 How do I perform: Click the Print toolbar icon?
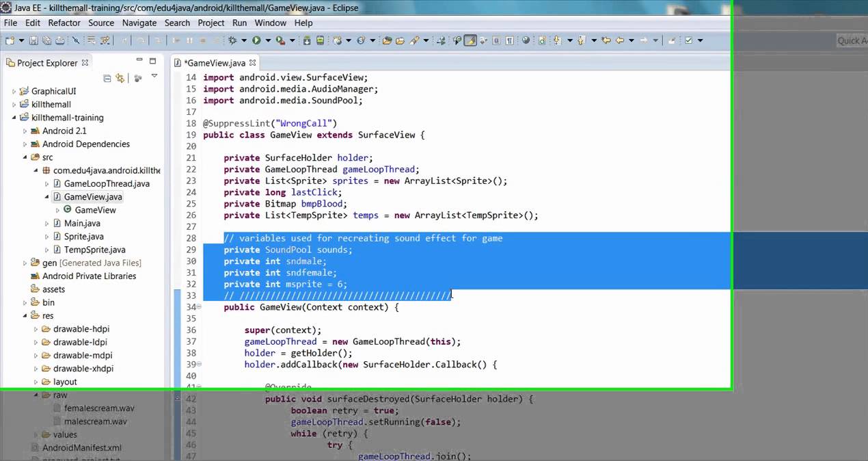[x=59, y=40]
